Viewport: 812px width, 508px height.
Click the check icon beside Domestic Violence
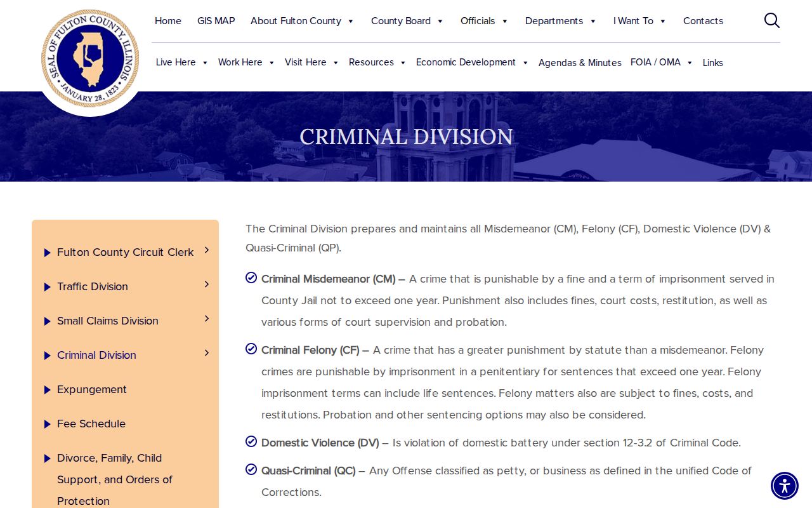251,441
